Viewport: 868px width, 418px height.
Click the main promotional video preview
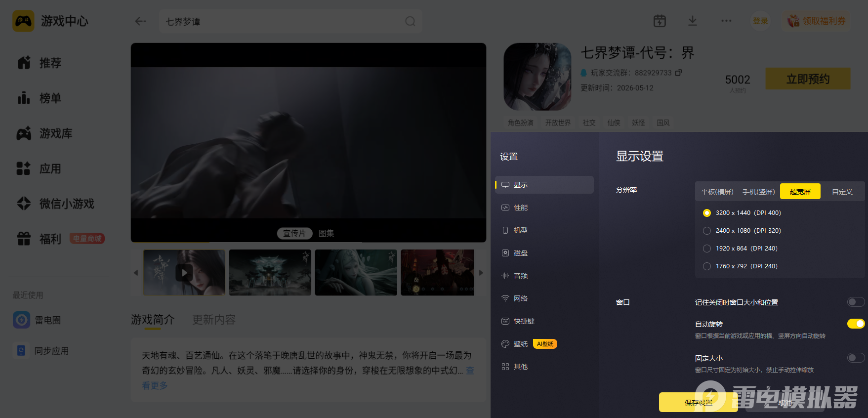pos(308,142)
